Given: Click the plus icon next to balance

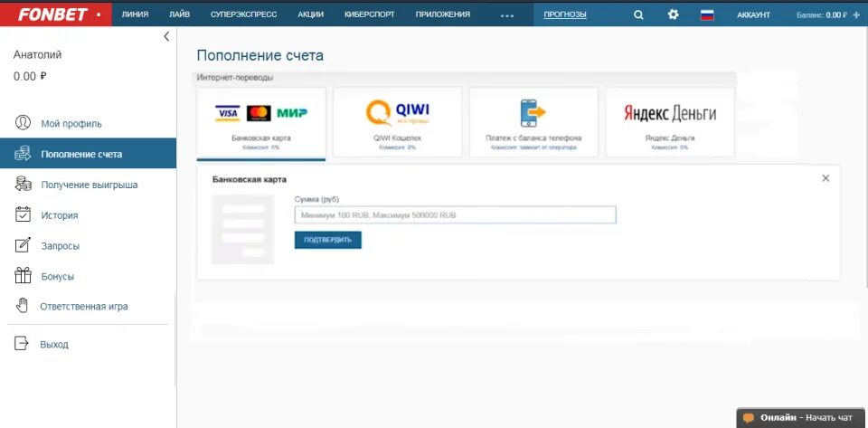Looking at the screenshot, I should point(857,15).
